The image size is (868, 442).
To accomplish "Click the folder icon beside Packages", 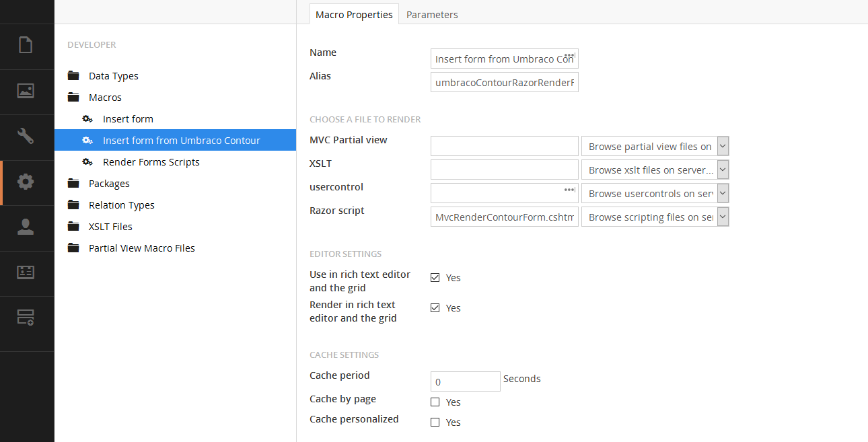I will point(73,184).
